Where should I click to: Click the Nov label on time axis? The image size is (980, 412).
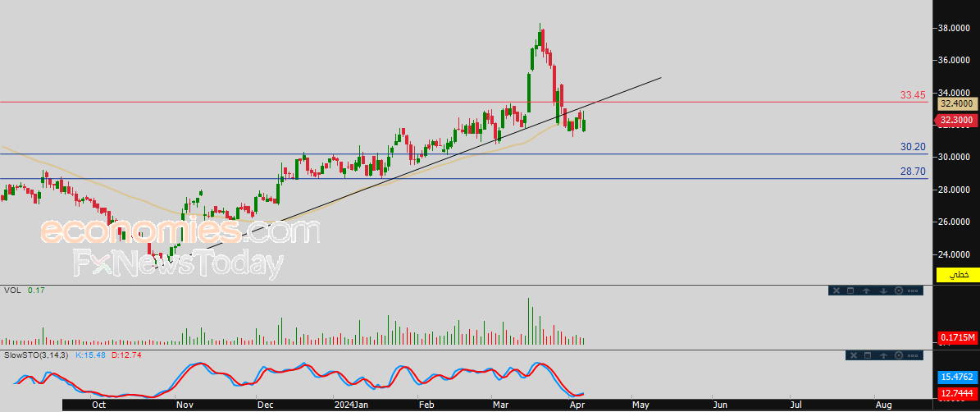click(184, 405)
